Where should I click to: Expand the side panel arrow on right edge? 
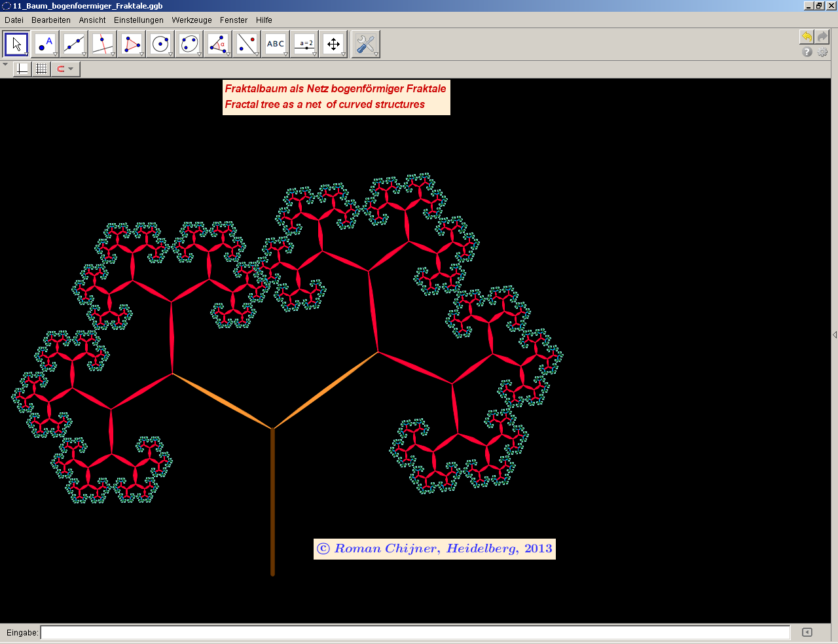pyautogui.click(x=834, y=334)
